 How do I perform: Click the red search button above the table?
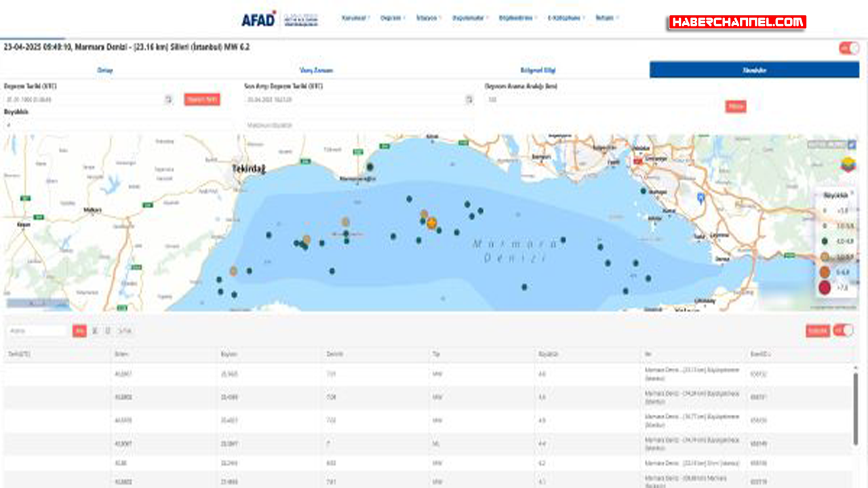point(79,331)
